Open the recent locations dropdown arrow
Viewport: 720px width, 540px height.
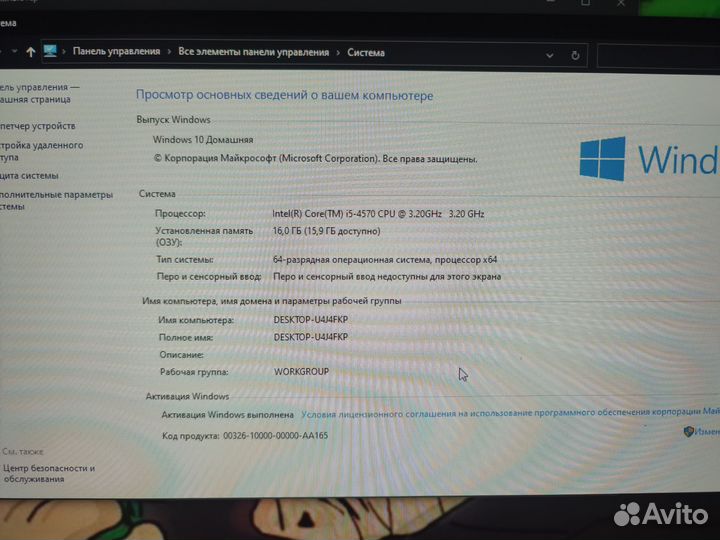pyautogui.click(x=14, y=51)
